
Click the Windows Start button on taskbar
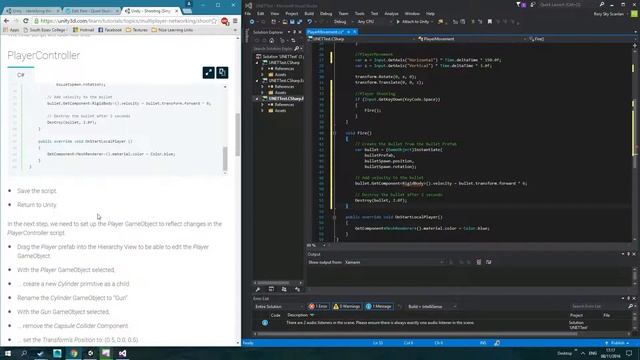point(7,353)
